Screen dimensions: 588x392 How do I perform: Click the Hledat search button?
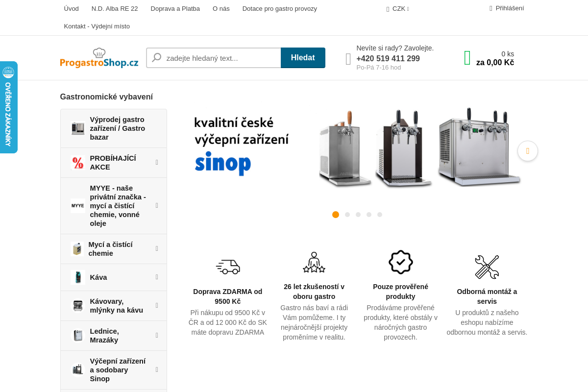pos(303,58)
